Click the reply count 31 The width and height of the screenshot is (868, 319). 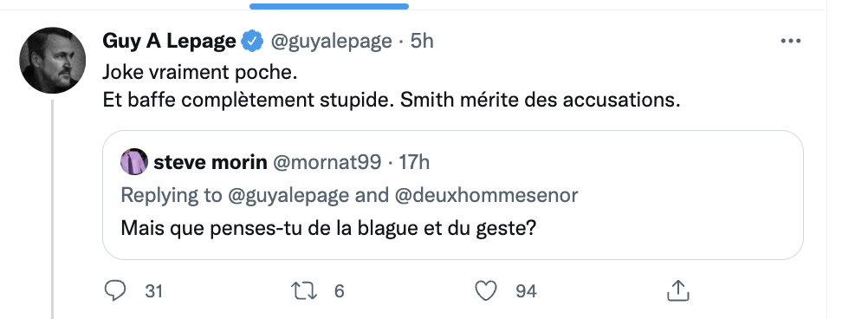(153, 291)
